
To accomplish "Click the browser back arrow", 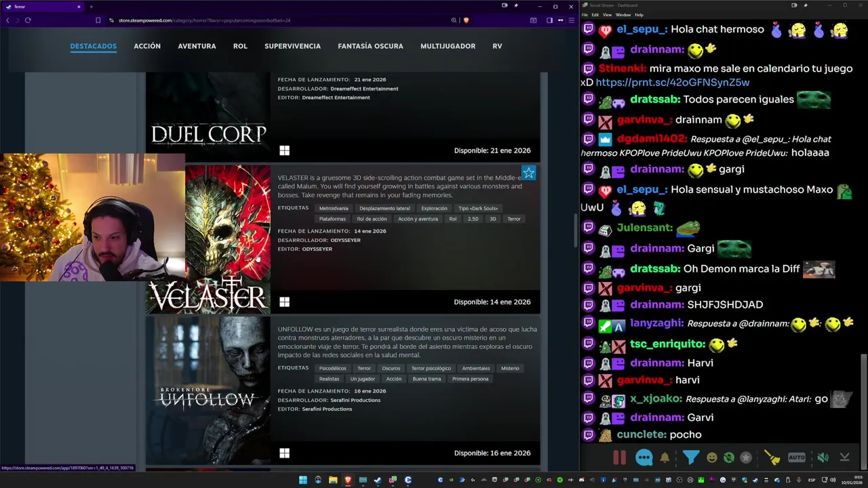I will (7, 20).
